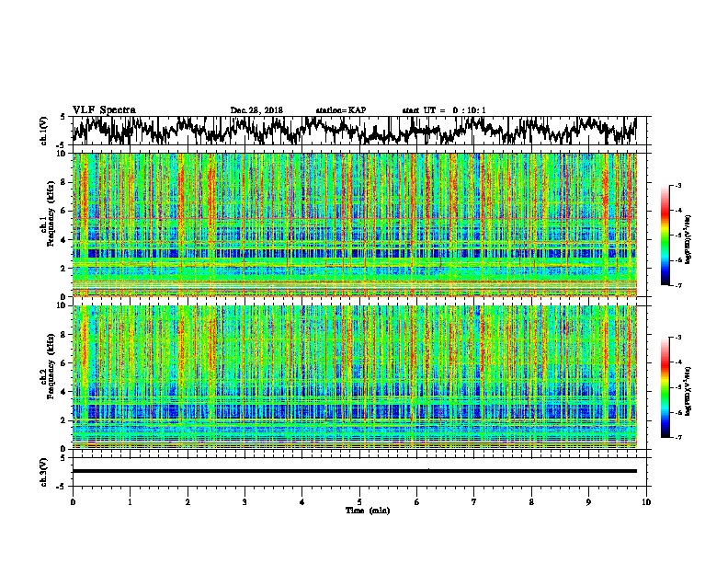Viewport: 728px width, 563px height.
Task: Click the "VLF Spectra" plot title
Action: (x=104, y=110)
